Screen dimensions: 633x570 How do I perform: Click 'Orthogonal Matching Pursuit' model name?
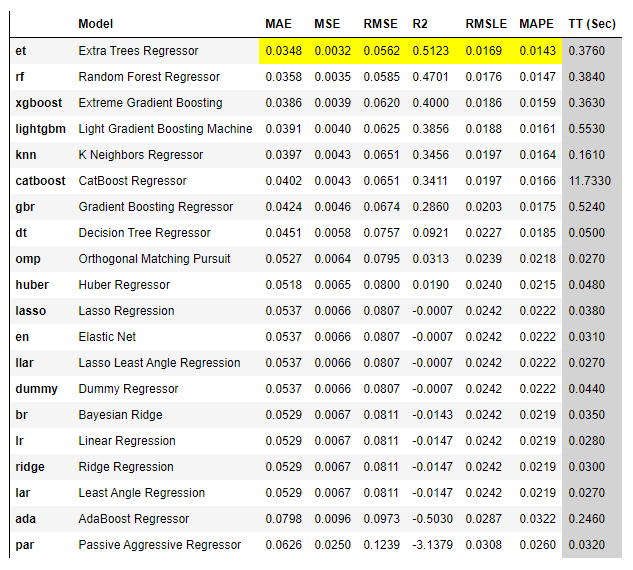(154, 259)
